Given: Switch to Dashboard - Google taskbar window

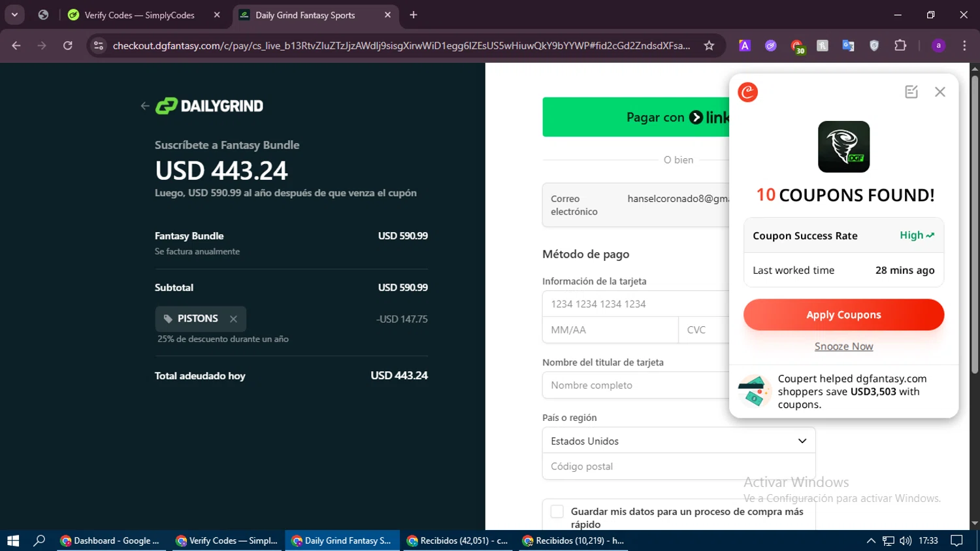Looking at the screenshot, I should click(x=111, y=541).
